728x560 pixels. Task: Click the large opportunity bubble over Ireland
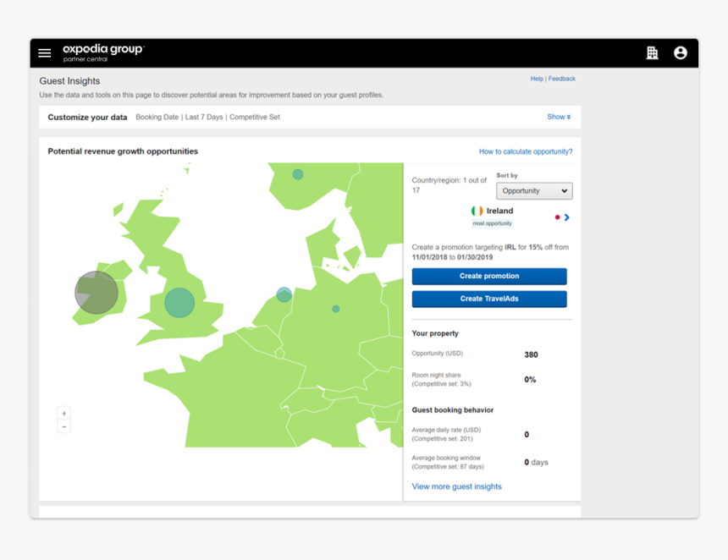click(x=96, y=292)
